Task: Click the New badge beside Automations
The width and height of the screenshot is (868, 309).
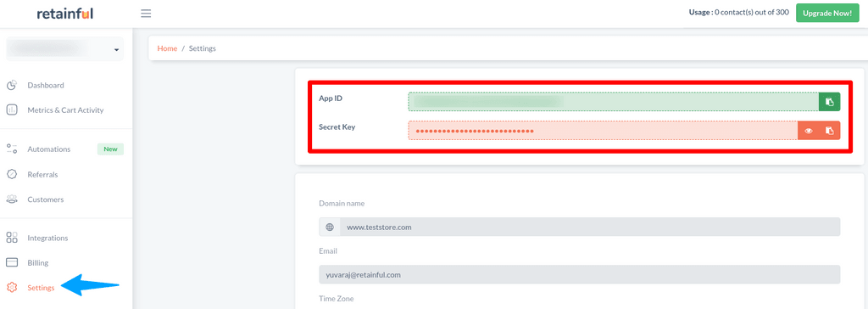Action: (x=111, y=149)
